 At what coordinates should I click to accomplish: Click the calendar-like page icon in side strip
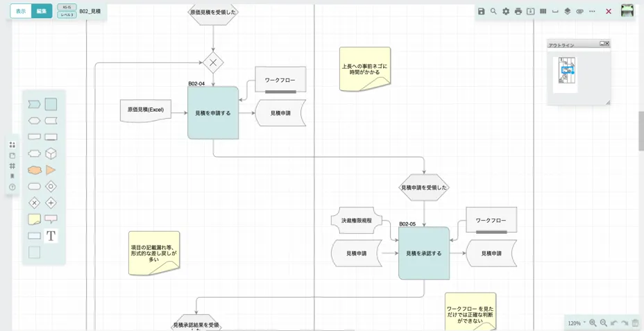coord(12,155)
